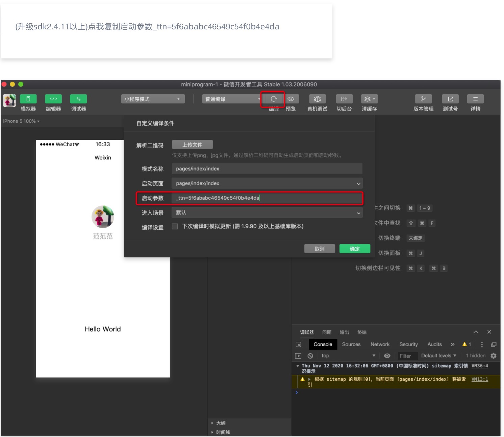
Task: Toggle the editor (编辑器) panel
Action: [53, 99]
